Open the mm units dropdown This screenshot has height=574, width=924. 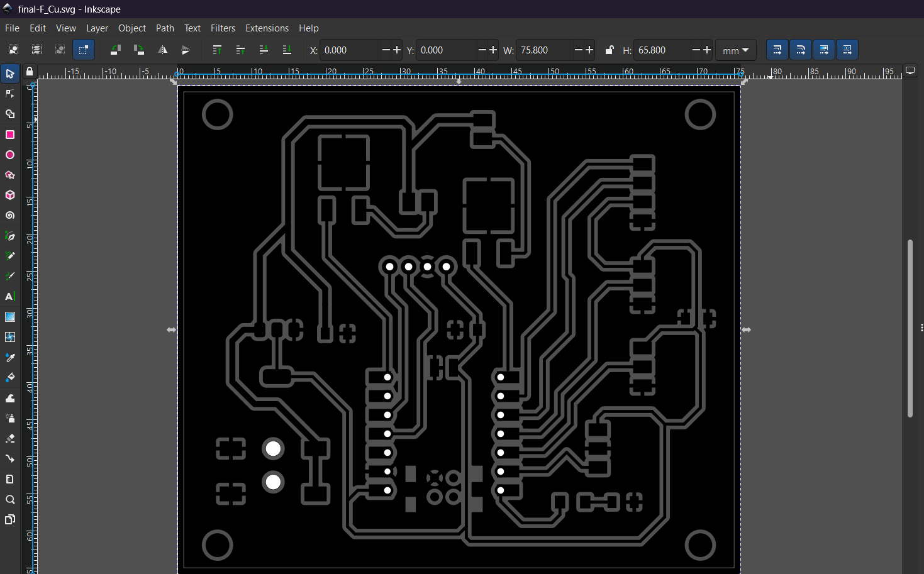tap(736, 50)
